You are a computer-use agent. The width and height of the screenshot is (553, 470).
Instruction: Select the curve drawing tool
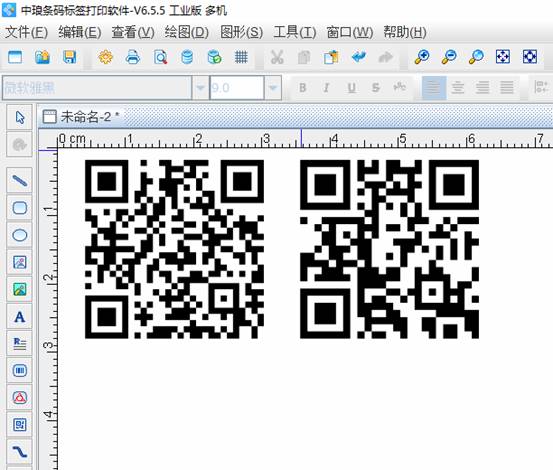point(20,452)
